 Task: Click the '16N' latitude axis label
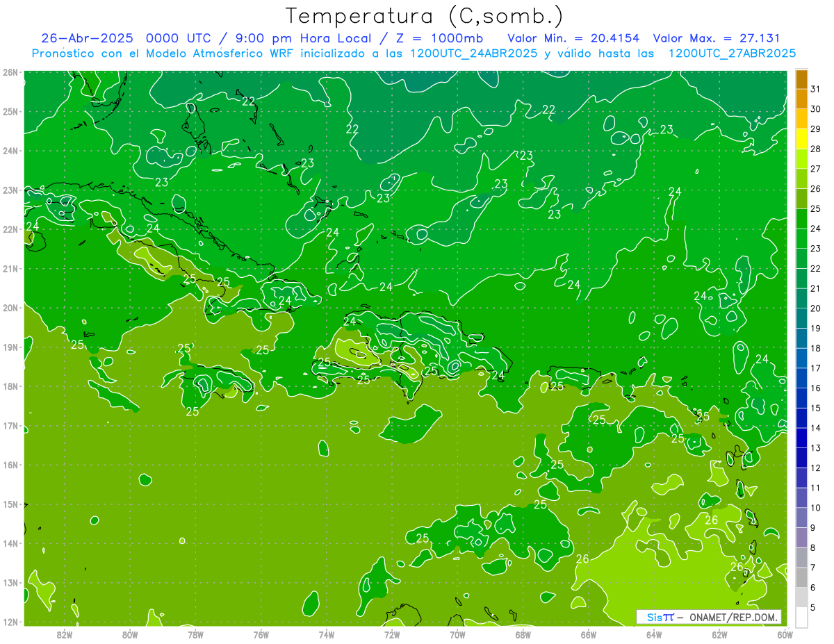10,465
